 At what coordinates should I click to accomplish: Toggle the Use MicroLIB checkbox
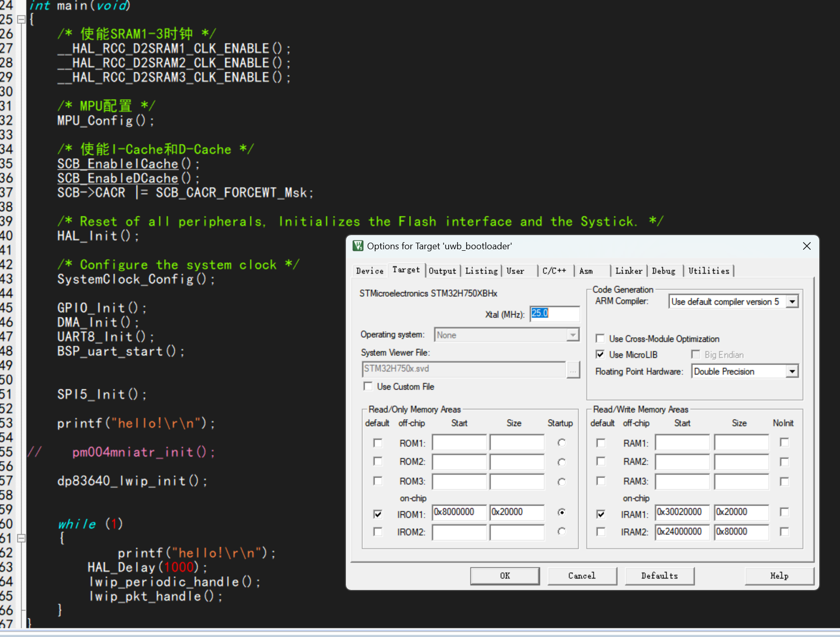pyautogui.click(x=600, y=354)
